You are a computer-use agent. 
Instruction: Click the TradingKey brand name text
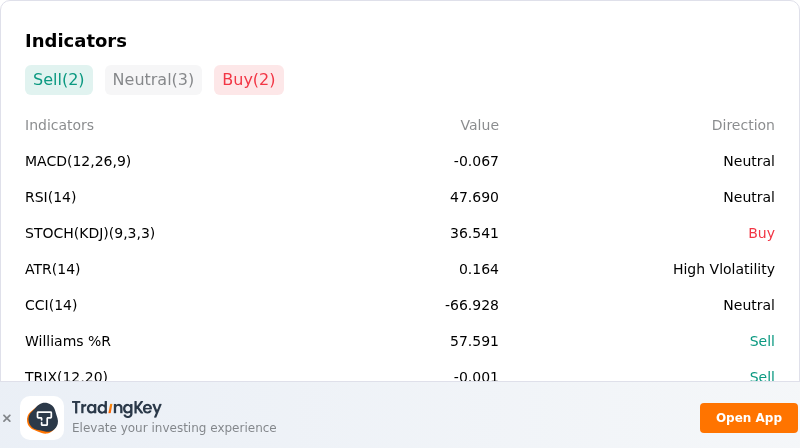click(117, 408)
